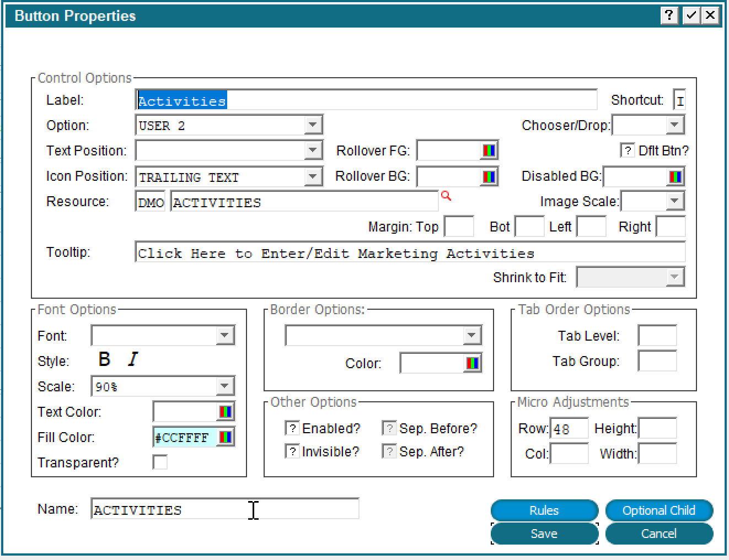Open the Font dropdown
Image resolution: width=729 pixels, height=560 pixels.
[224, 336]
